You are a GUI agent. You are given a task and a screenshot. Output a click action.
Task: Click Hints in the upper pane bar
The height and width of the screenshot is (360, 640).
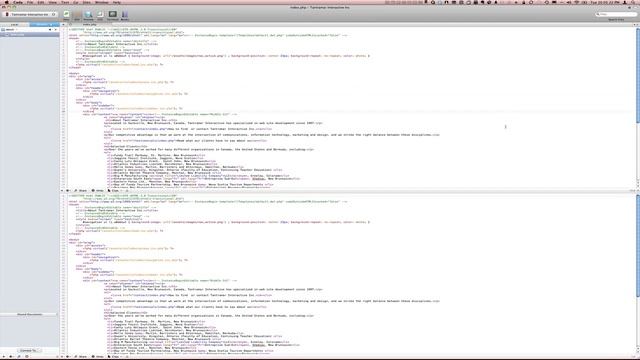tap(97, 191)
